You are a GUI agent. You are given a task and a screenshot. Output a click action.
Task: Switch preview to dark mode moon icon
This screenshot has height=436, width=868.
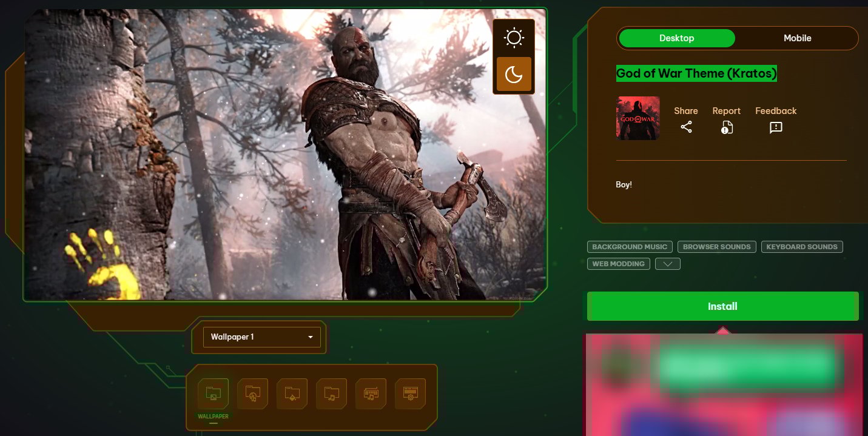tap(514, 75)
